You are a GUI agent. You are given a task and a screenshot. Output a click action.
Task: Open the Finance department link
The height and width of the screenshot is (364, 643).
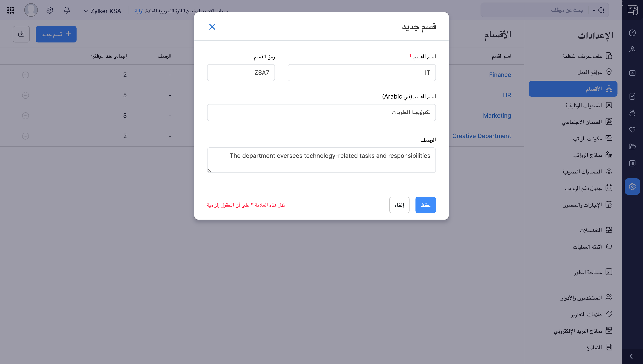click(x=500, y=75)
